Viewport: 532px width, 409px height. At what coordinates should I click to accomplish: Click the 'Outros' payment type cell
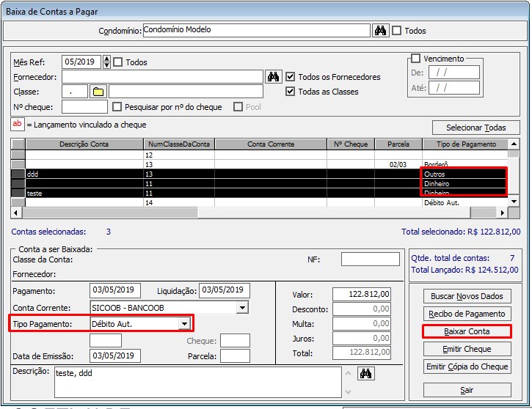click(464, 174)
